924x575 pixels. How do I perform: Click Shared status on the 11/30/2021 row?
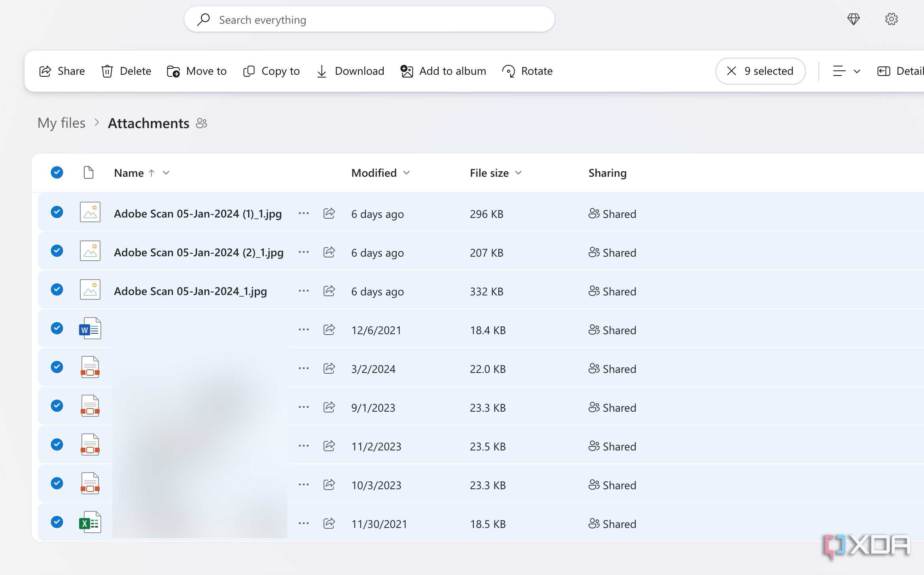tap(612, 524)
